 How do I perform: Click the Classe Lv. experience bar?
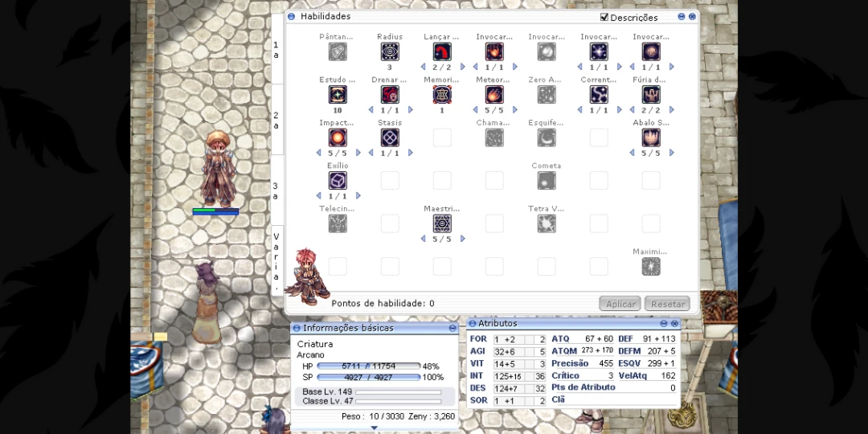click(x=399, y=401)
